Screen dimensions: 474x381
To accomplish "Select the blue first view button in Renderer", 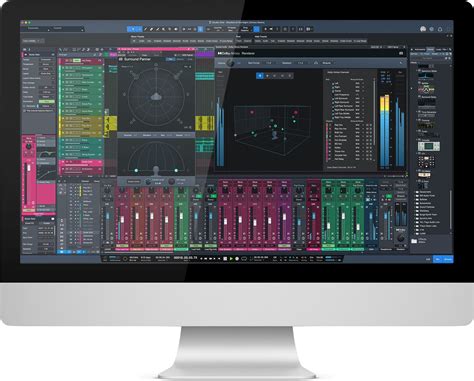I will [260, 76].
